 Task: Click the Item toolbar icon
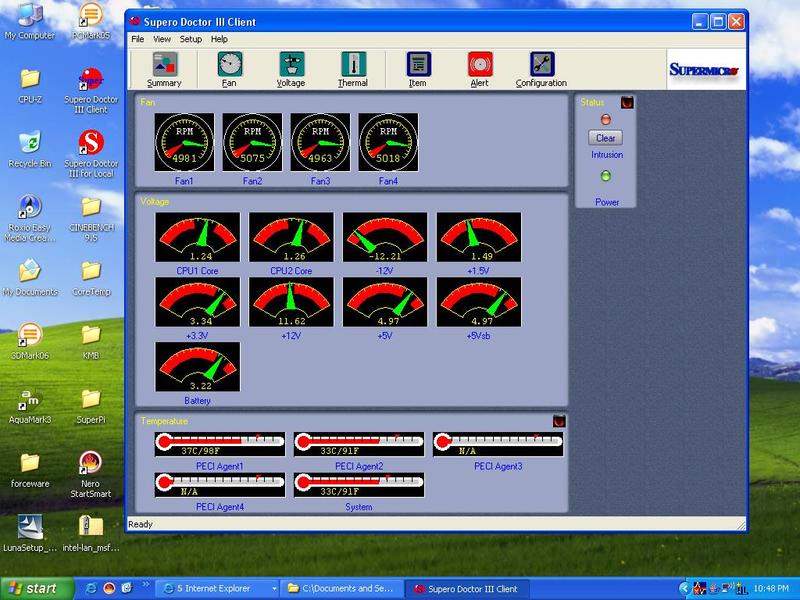point(418,69)
